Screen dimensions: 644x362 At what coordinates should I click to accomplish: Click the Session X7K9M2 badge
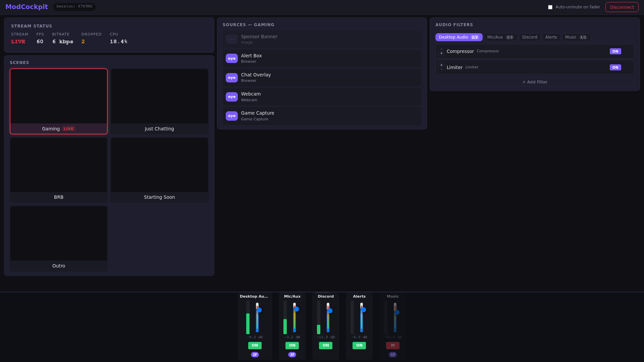(74, 7)
